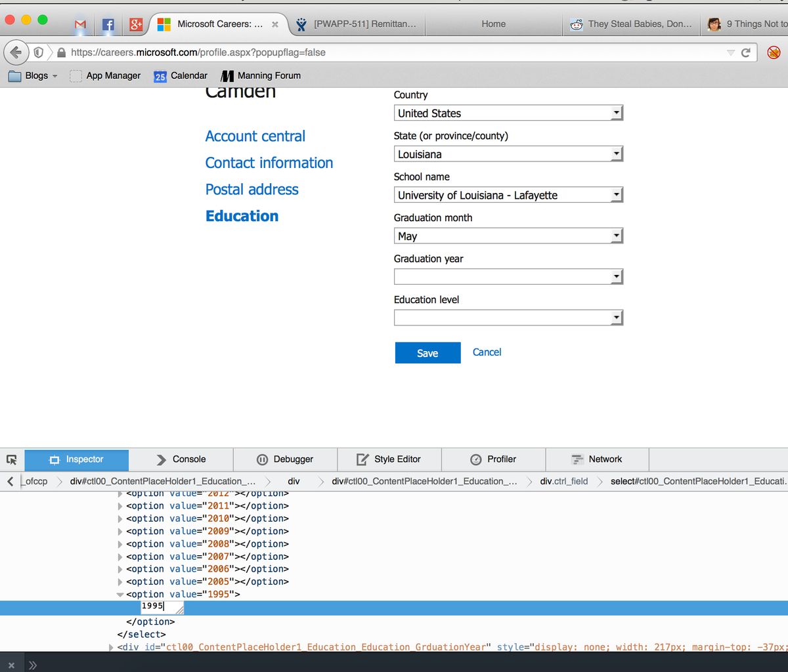The image size is (788, 672).
Task: Open the pinned Google Plus tab
Action: (136, 24)
